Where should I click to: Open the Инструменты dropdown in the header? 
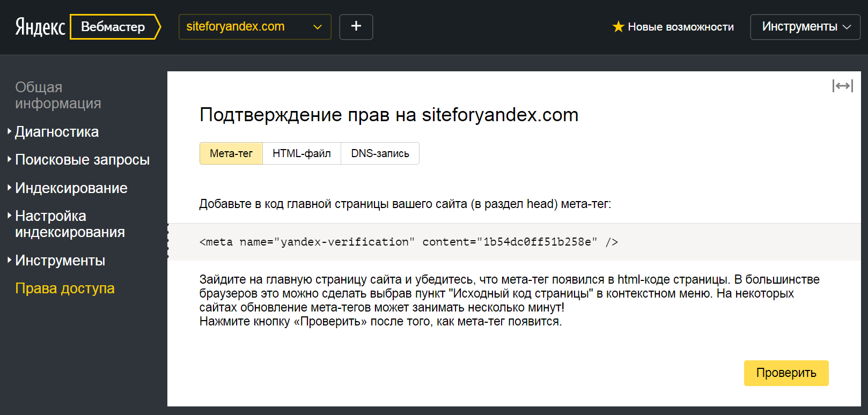(805, 27)
